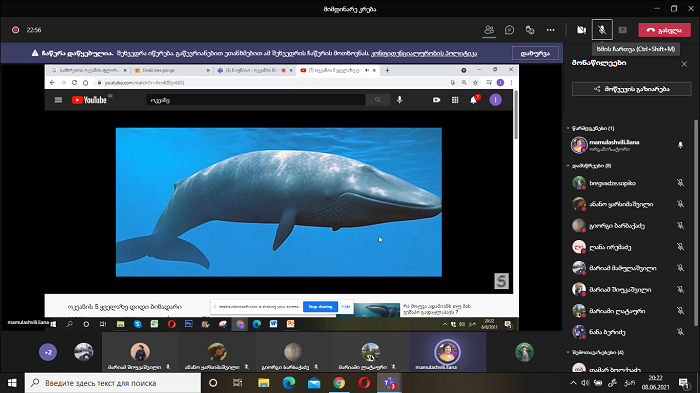This screenshot has height=393, width=700.
Task: Toggle the camera on or off
Action: pos(581,30)
